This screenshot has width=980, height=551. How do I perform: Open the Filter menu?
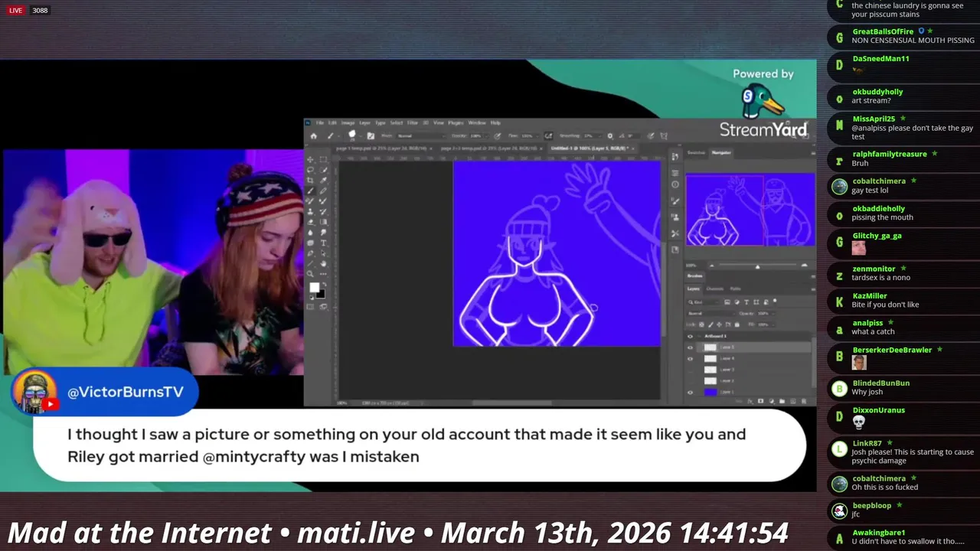tap(413, 122)
